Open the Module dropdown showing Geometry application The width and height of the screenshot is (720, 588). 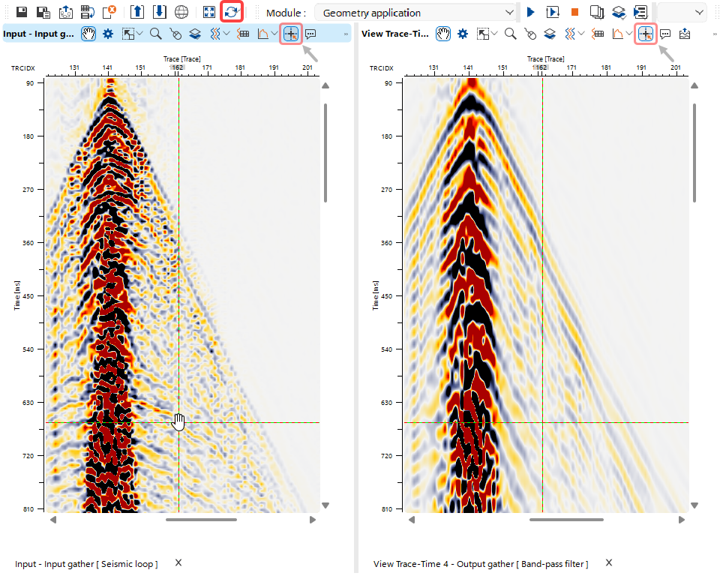[416, 12]
